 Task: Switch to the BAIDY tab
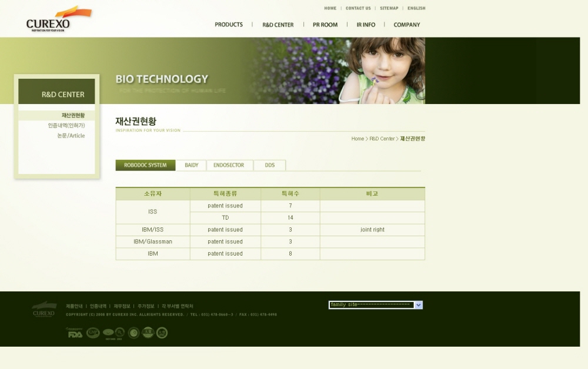[191, 165]
